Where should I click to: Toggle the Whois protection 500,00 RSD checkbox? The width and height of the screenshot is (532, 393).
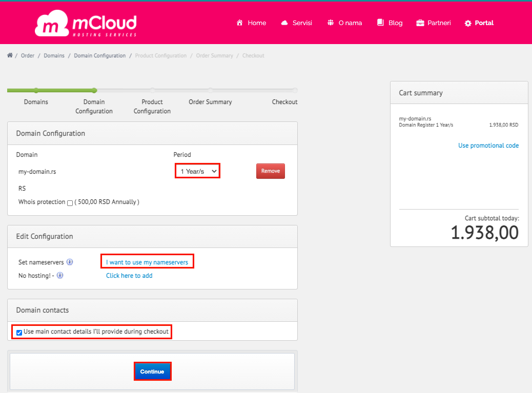(x=70, y=202)
